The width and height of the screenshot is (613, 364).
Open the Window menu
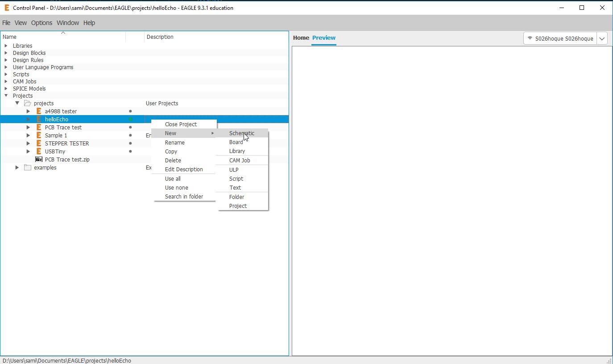67,23
